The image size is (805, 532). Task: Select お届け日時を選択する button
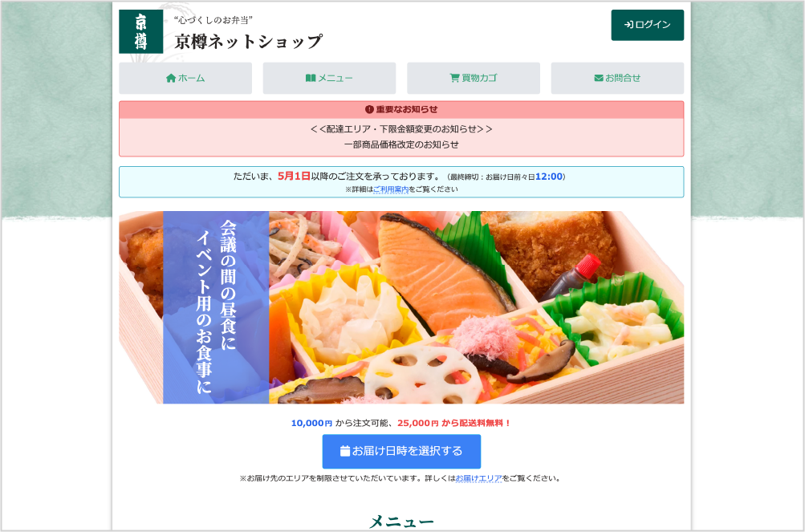[x=401, y=452]
